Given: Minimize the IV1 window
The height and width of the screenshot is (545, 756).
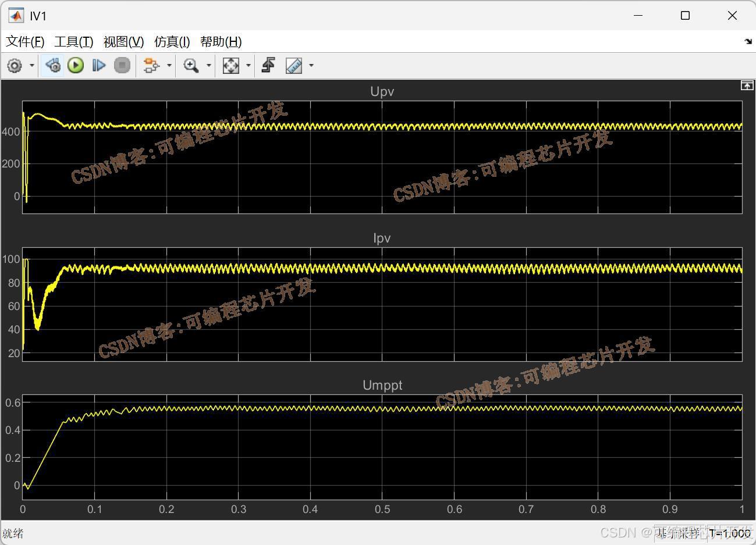Looking at the screenshot, I should pos(638,16).
